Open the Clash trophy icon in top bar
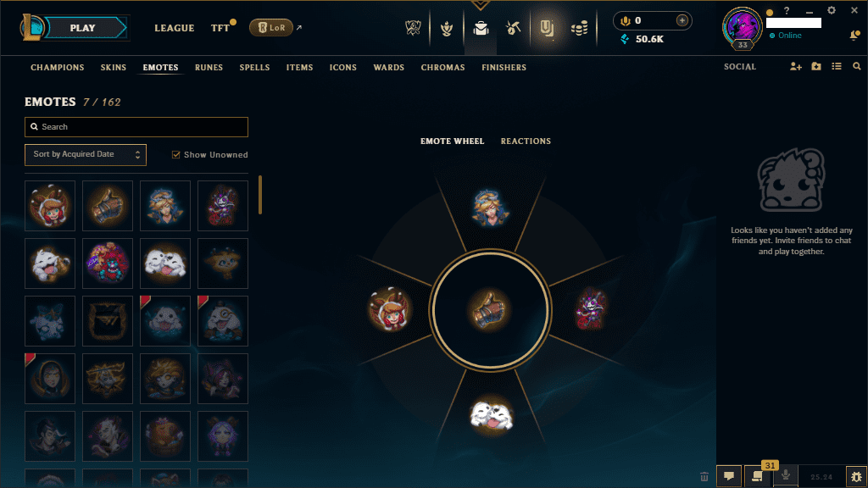Viewport: 868px width, 488px height. [413, 28]
